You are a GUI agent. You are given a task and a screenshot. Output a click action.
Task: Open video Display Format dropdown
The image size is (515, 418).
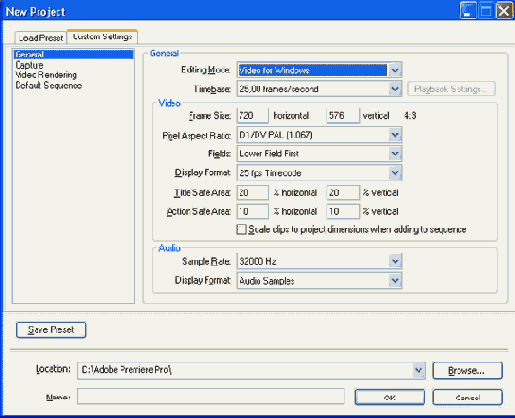click(x=395, y=173)
